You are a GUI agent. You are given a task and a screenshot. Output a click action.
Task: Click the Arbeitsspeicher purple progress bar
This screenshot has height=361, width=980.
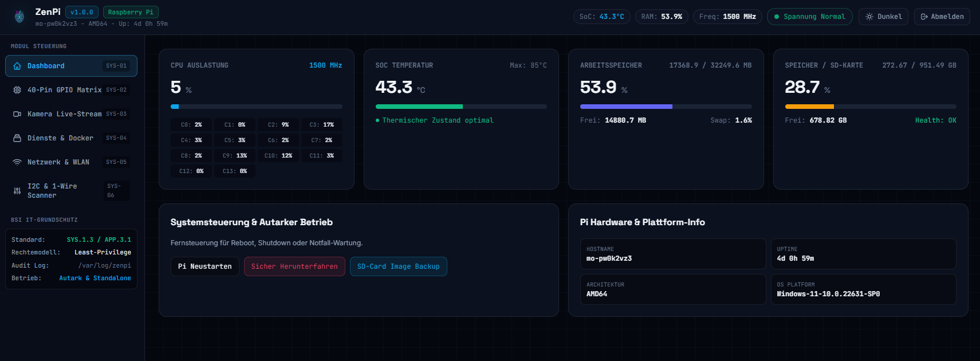click(x=666, y=107)
